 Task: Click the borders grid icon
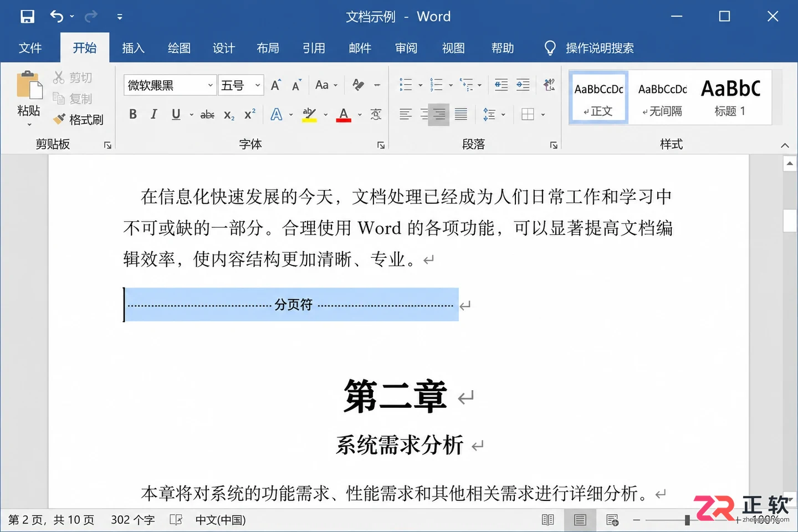[x=528, y=114]
